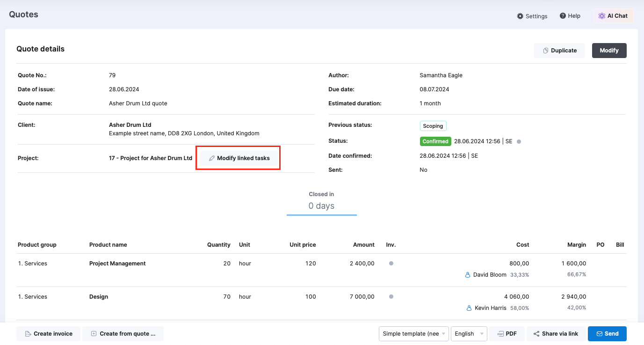The height and width of the screenshot is (345, 644).
Task: Click the author Samantha Eagle
Action: coord(441,75)
